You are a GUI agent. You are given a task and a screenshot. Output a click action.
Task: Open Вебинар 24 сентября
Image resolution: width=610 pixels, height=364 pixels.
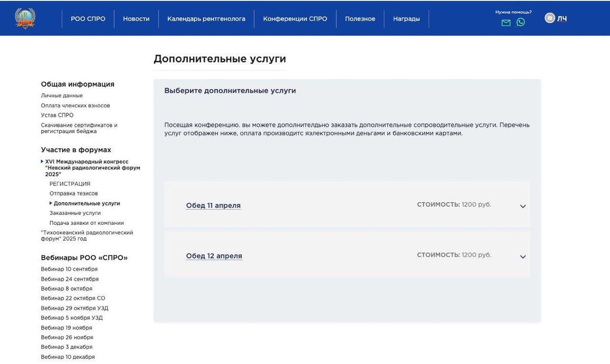point(70,279)
